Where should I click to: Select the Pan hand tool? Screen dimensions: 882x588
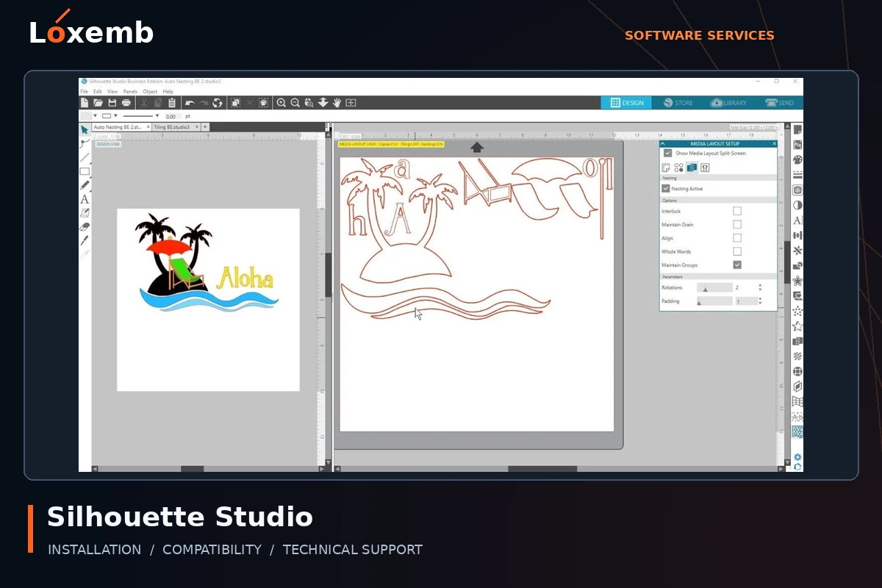click(x=337, y=103)
